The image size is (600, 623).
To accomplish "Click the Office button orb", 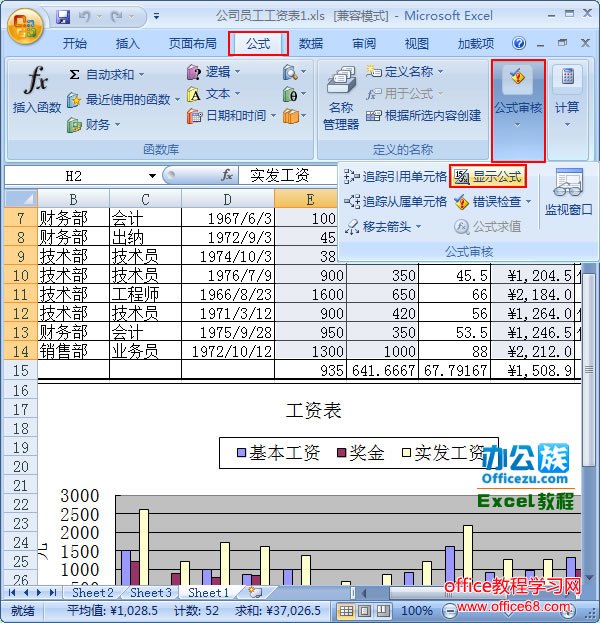I will pyautogui.click(x=25, y=26).
